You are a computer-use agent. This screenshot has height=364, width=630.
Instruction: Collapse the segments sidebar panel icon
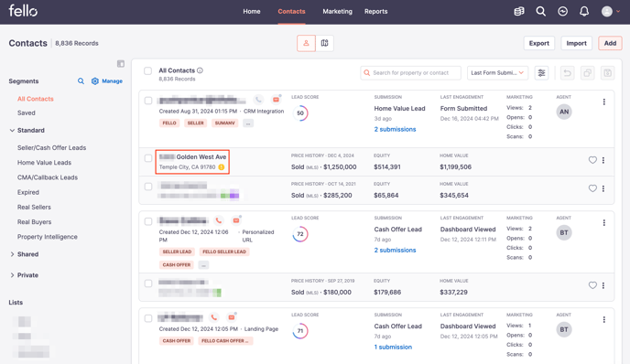tap(121, 63)
